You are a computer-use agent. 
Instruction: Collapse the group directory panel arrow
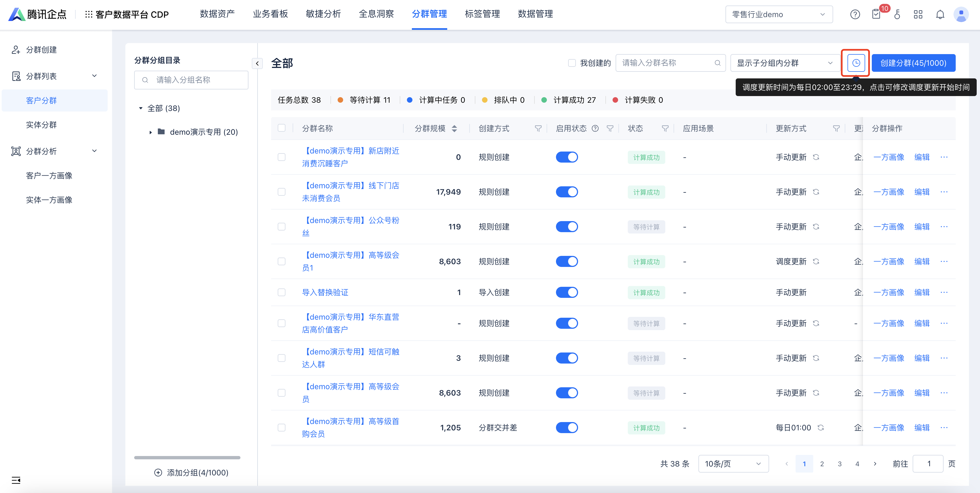tap(257, 63)
